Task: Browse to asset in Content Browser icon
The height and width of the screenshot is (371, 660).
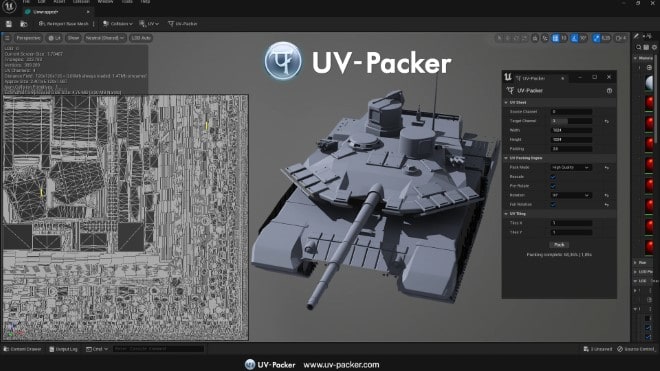Action: click(24, 24)
